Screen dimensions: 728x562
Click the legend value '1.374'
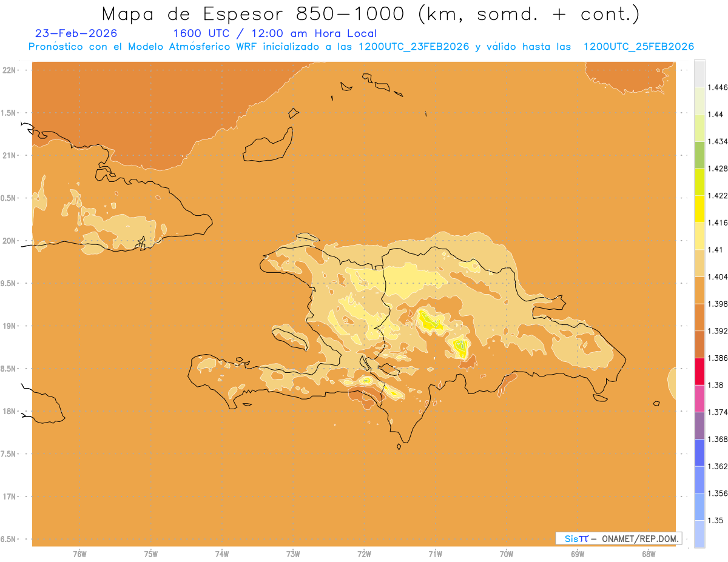719,412
